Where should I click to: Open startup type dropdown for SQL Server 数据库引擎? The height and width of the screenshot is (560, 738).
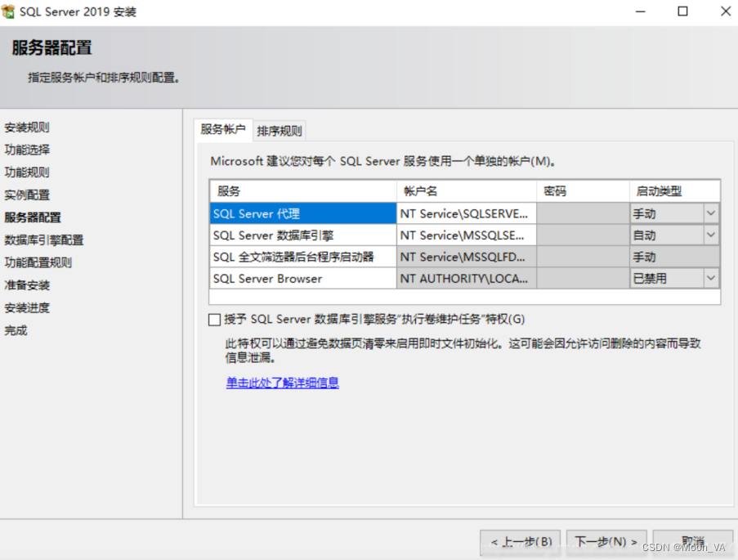click(x=711, y=235)
